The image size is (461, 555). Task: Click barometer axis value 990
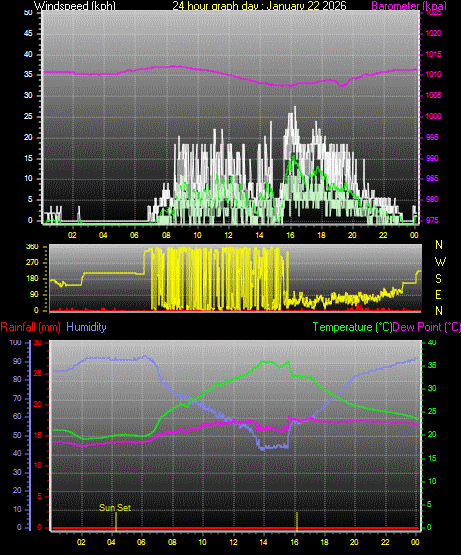pos(432,158)
